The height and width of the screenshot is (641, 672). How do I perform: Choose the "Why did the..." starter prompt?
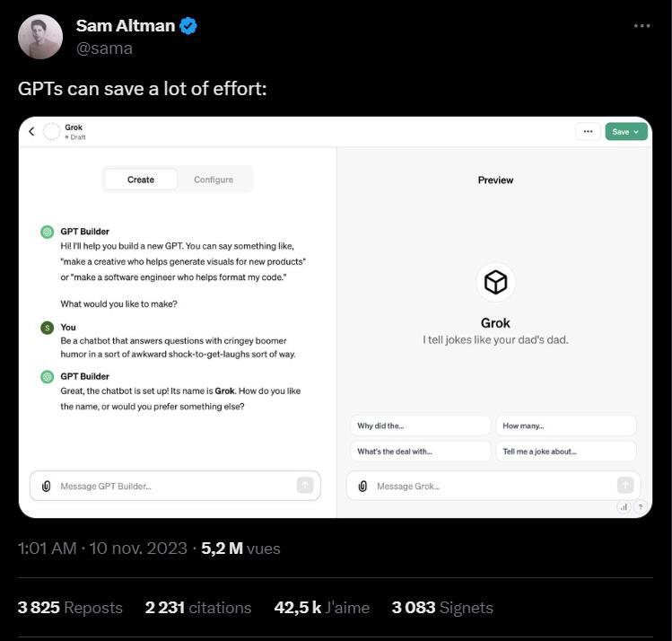(420, 426)
